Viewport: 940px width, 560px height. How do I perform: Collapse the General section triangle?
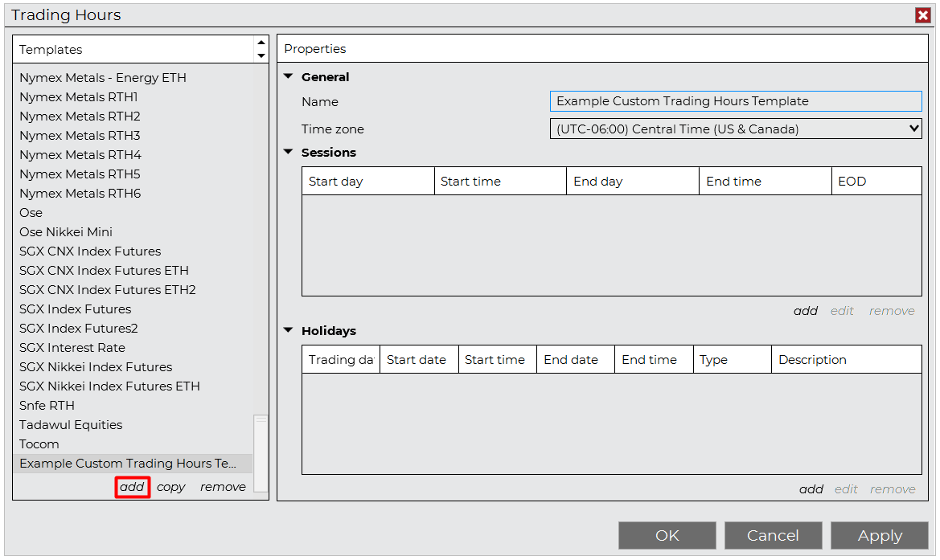tap(289, 76)
